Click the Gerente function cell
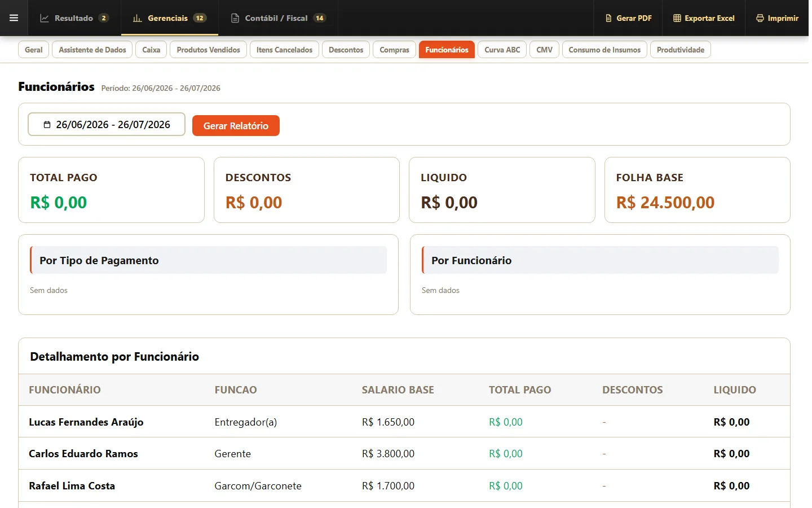 [233, 453]
